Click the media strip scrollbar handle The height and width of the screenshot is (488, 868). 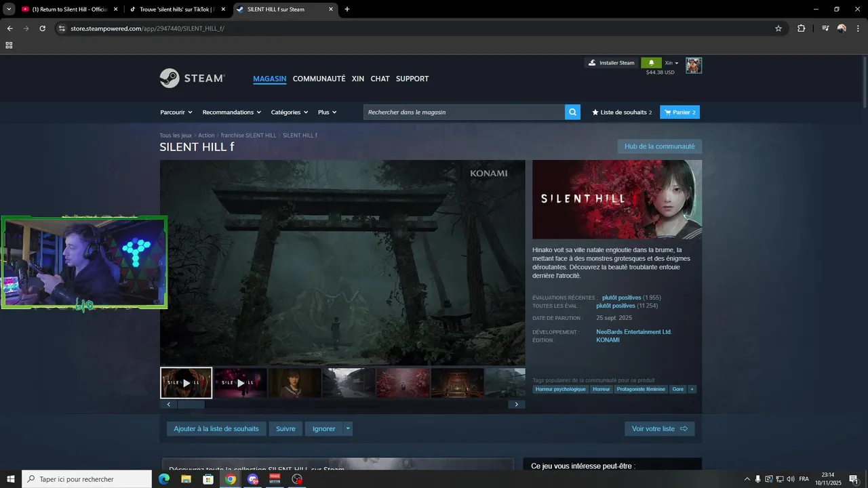tap(191, 405)
